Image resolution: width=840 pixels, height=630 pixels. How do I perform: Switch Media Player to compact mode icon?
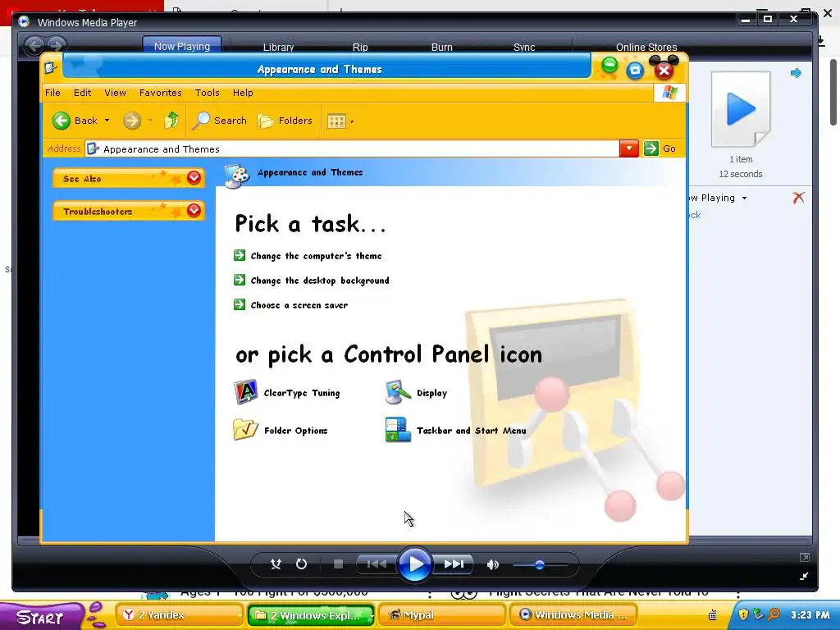804,577
